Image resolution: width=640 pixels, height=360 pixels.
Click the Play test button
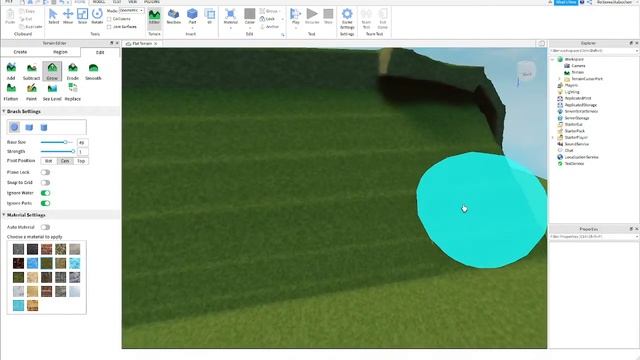[x=296, y=17]
